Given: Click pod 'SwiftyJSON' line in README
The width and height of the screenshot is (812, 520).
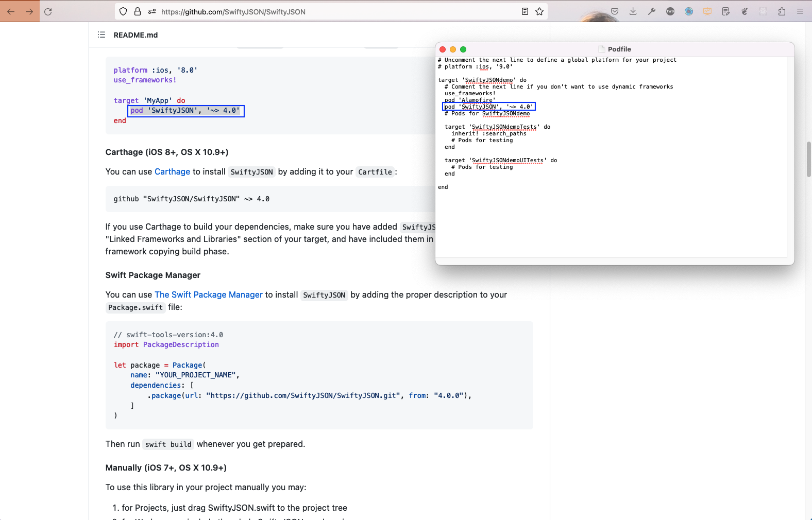Looking at the screenshot, I should pos(185,110).
